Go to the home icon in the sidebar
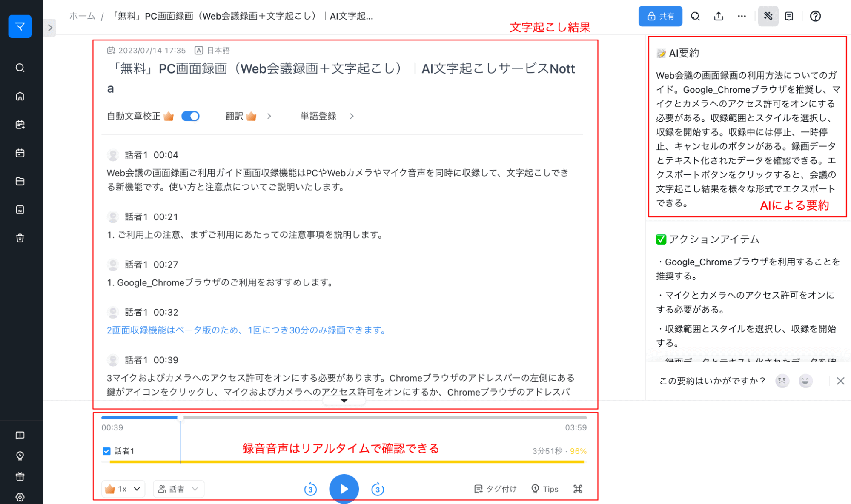The height and width of the screenshot is (504, 851). 20,96
